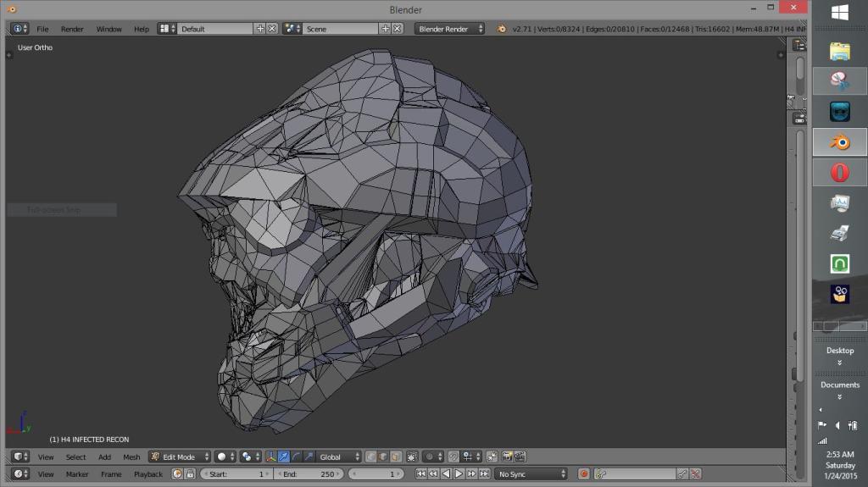Click the Blender icon in the taskbar
Image resolution: width=868 pixels, height=487 pixels.
click(x=840, y=142)
